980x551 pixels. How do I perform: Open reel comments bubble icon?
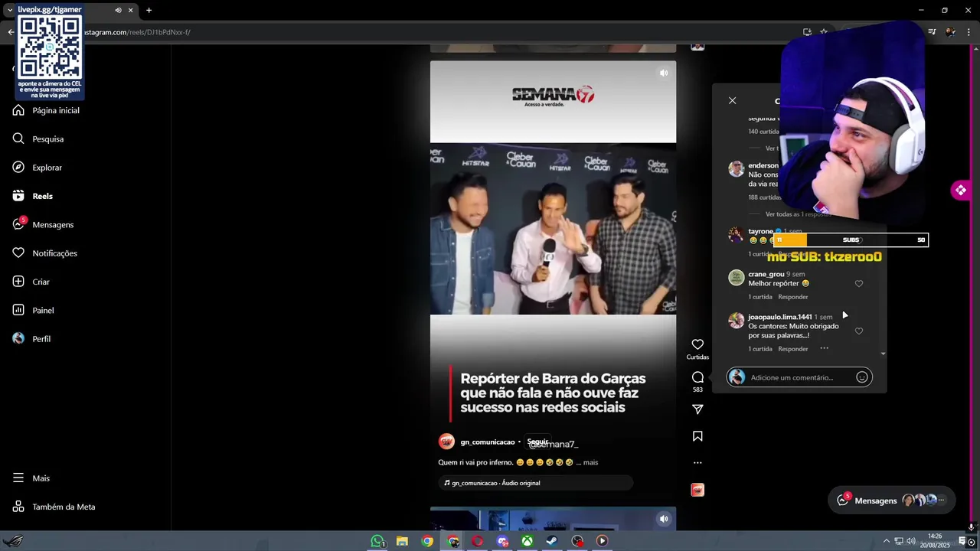pos(697,377)
